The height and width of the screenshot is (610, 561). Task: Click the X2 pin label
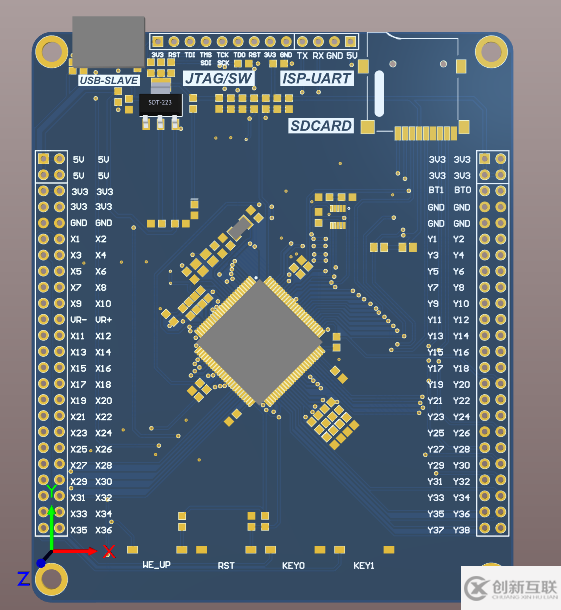point(101,239)
